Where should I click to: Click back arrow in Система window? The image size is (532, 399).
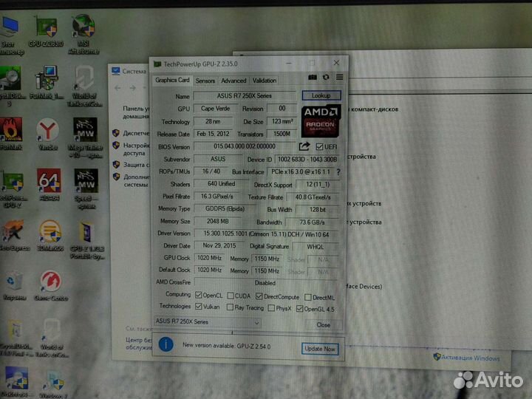pyautogui.click(x=117, y=88)
